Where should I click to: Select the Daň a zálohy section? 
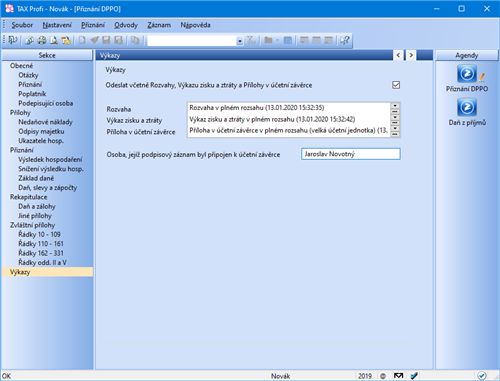[x=37, y=206]
